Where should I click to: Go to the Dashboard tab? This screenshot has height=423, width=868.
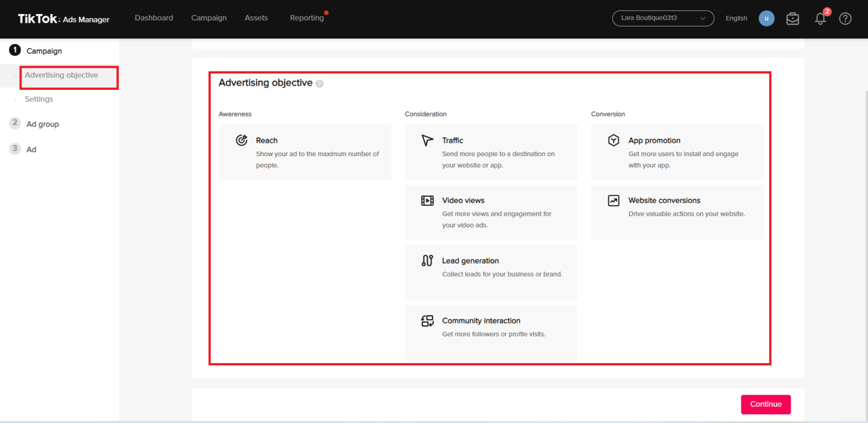(x=154, y=18)
